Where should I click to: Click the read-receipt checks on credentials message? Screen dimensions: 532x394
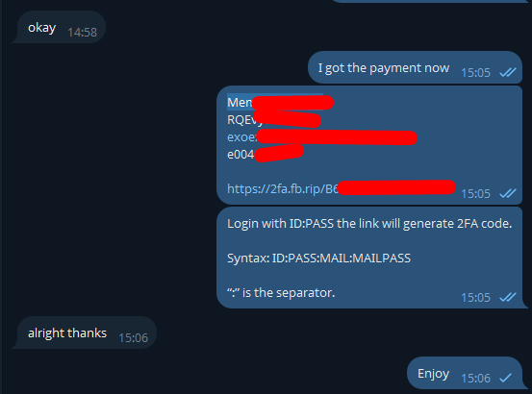point(508,193)
